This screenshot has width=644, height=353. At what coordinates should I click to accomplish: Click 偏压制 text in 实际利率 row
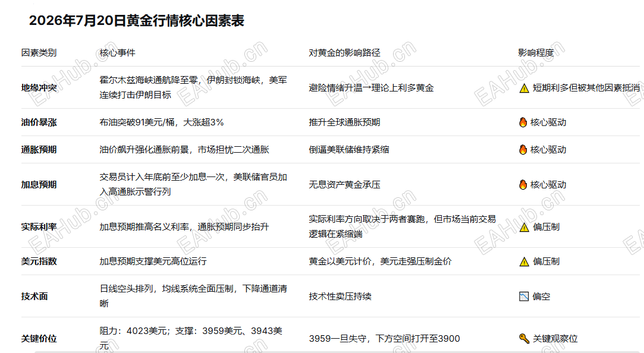tap(546, 227)
